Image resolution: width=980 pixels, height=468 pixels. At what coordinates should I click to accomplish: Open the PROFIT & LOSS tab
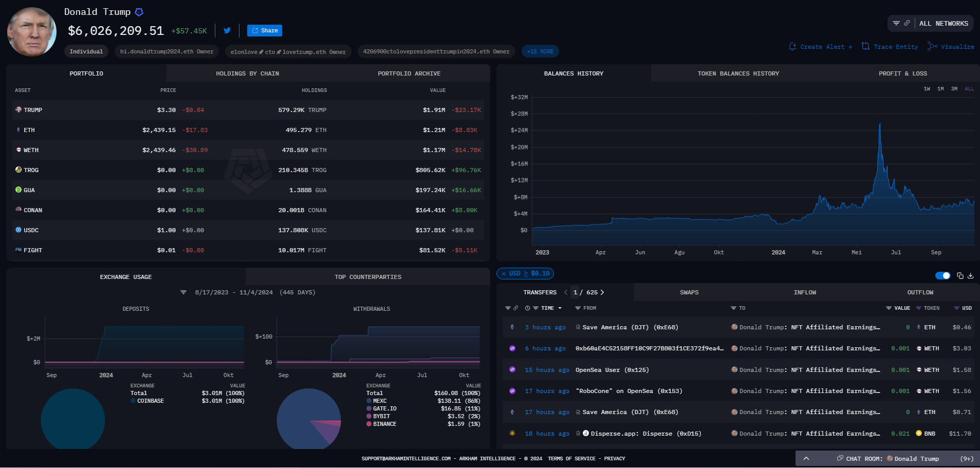[x=902, y=73]
